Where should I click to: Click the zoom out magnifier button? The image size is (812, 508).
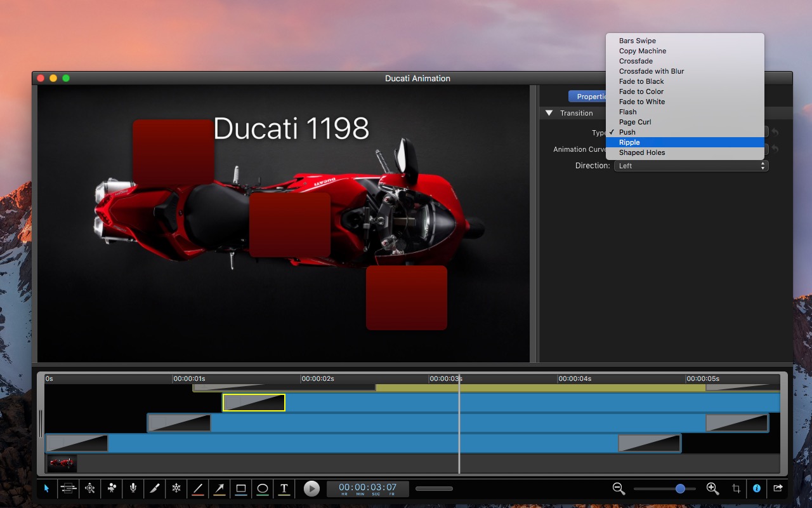coord(619,488)
